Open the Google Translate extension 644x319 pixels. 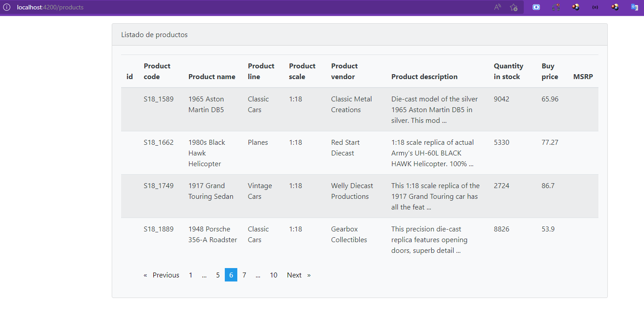(x=635, y=7)
